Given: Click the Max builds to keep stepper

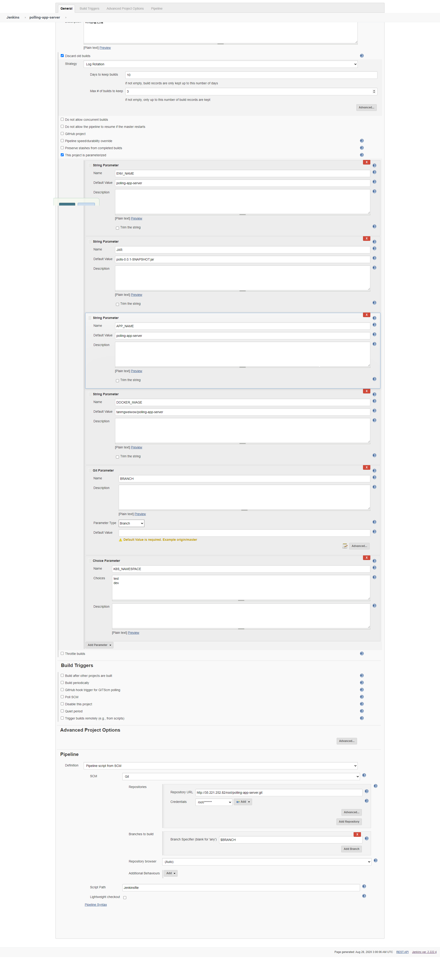Looking at the screenshot, I should pos(374,91).
